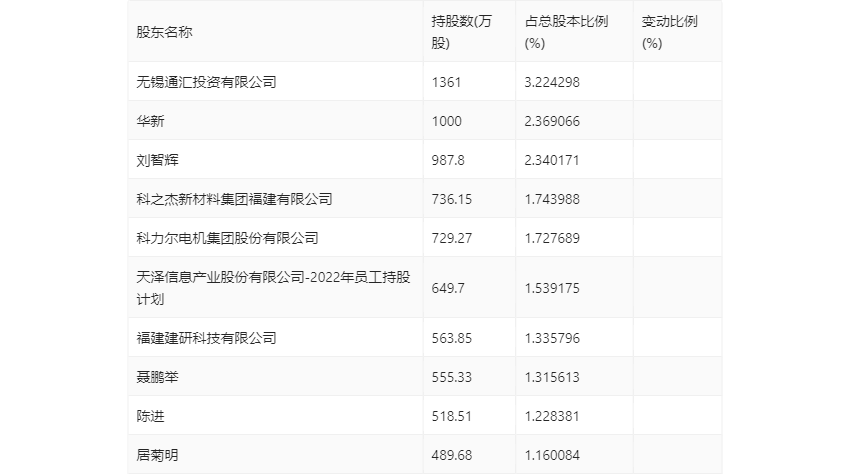Viewport: 850px width, 474px height.
Task: Select shareholder 居菊明
Action: point(157,455)
